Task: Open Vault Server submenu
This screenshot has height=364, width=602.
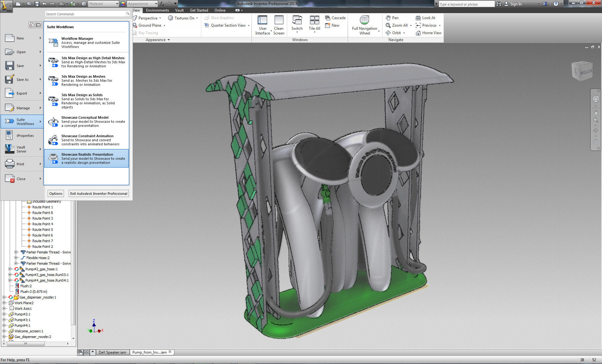Action: (x=23, y=149)
